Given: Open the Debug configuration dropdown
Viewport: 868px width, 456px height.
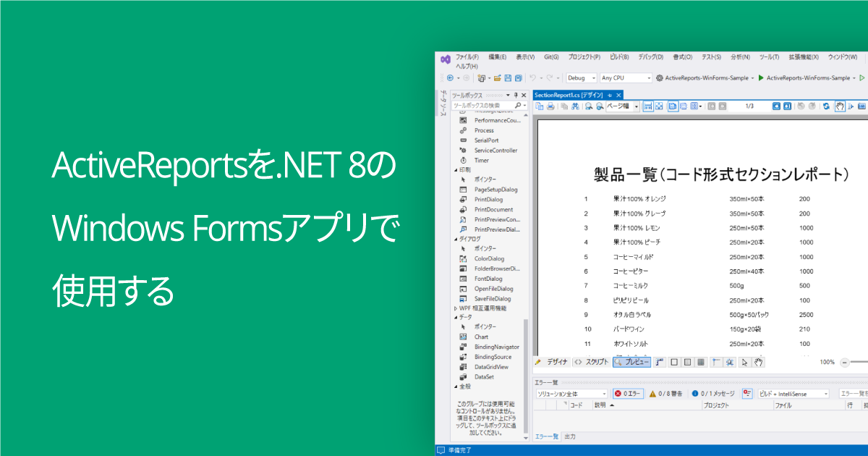Looking at the screenshot, I should (x=581, y=77).
